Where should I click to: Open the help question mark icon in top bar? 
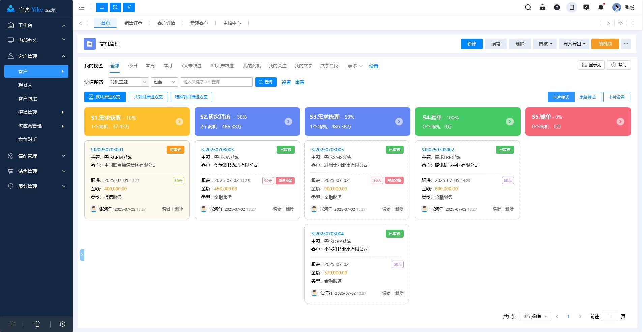coord(557,7)
